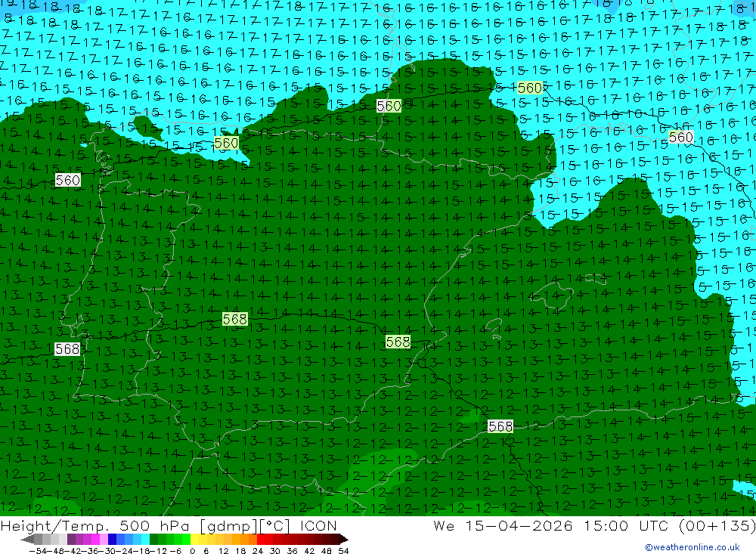The image size is (756, 554).
Task: Click the '-30' label on the color scale
Action: coord(107,551)
